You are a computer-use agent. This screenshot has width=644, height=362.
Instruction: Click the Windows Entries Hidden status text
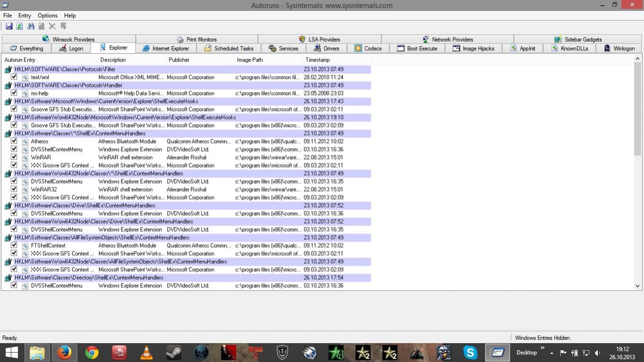[543, 338]
